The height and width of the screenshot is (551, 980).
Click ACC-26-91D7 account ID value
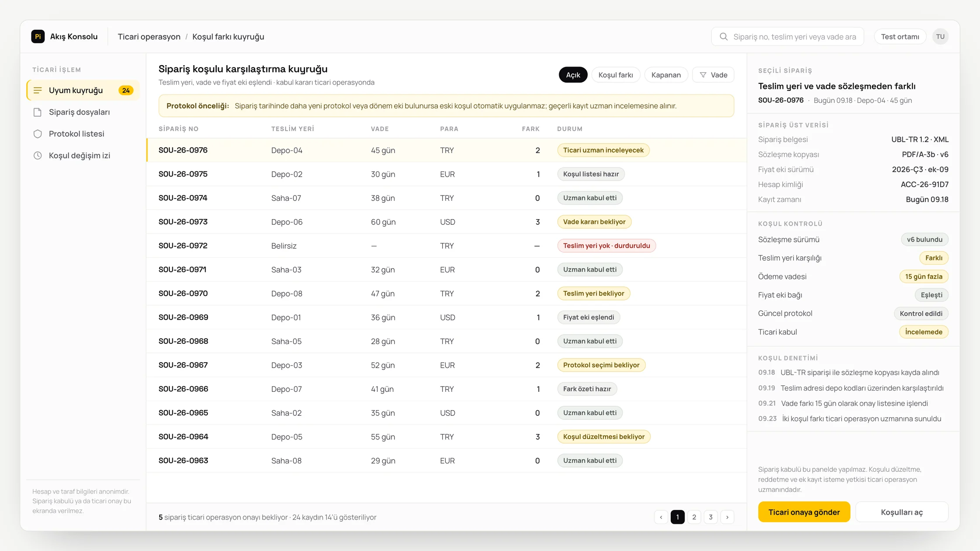coord(924,185)
